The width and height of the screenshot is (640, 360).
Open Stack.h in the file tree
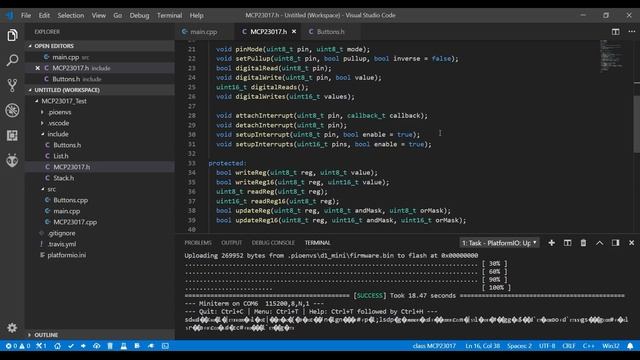(100, 178)
